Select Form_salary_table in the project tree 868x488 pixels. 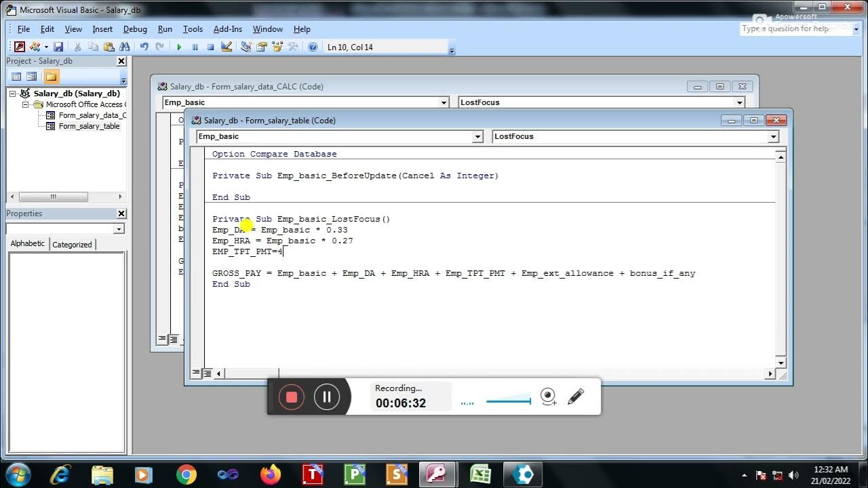(89, 126)
